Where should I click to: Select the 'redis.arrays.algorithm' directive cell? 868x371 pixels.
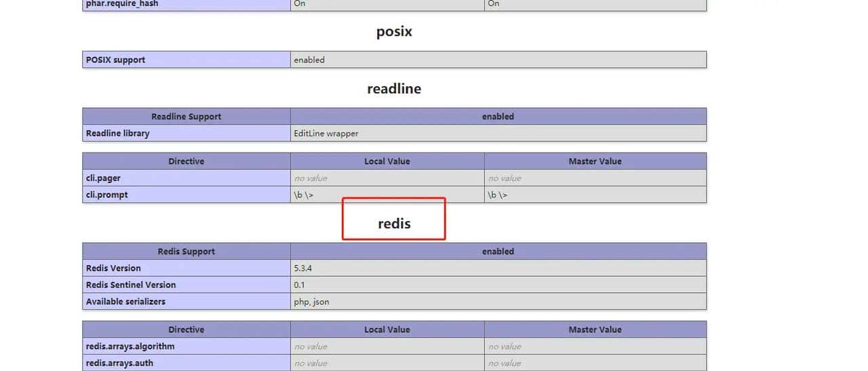[x=186, y=346]
